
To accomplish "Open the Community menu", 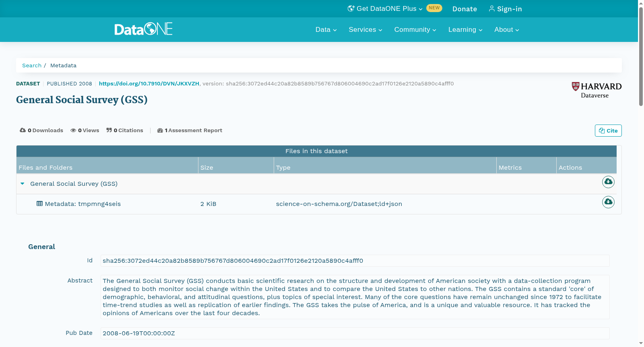I will point(415,29).
